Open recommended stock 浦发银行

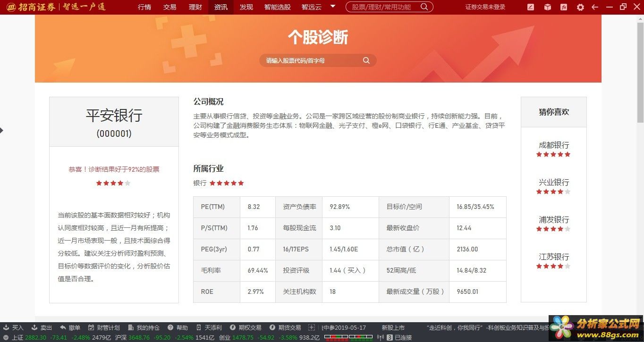point(554,220)
